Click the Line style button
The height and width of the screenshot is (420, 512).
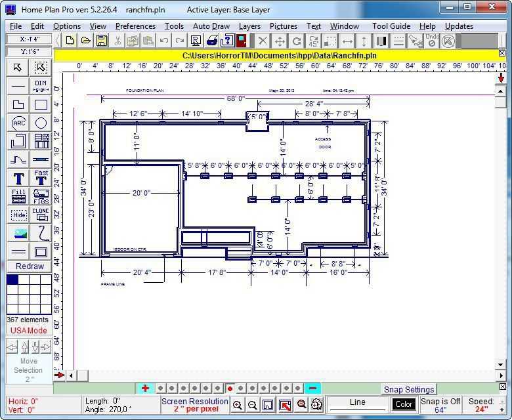pos(358,405)
